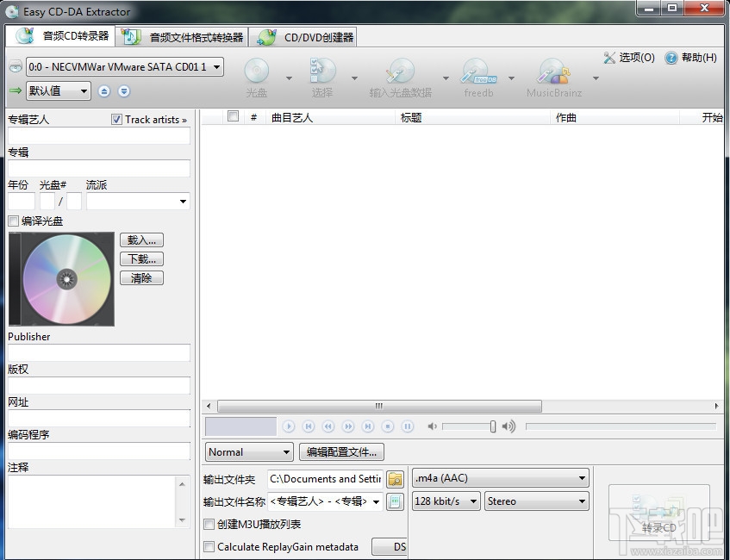730x560 pixels.
Task: Click the album cover art thumbnail
Action: point(61,279)
